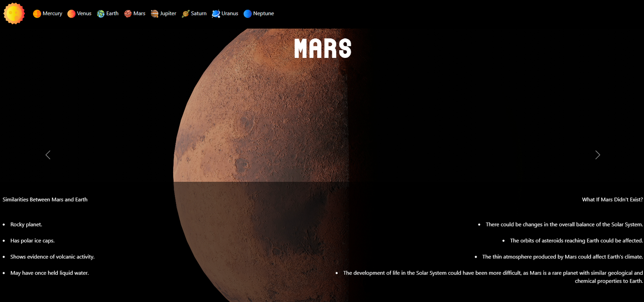Click the Mars planet icon in navbar
The width and height of the screenshot is (644, 302).
coord(128,14)
